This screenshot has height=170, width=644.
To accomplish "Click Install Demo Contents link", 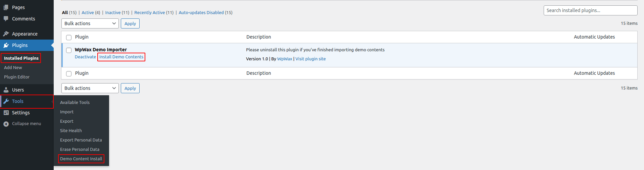I will click(121, 57).
